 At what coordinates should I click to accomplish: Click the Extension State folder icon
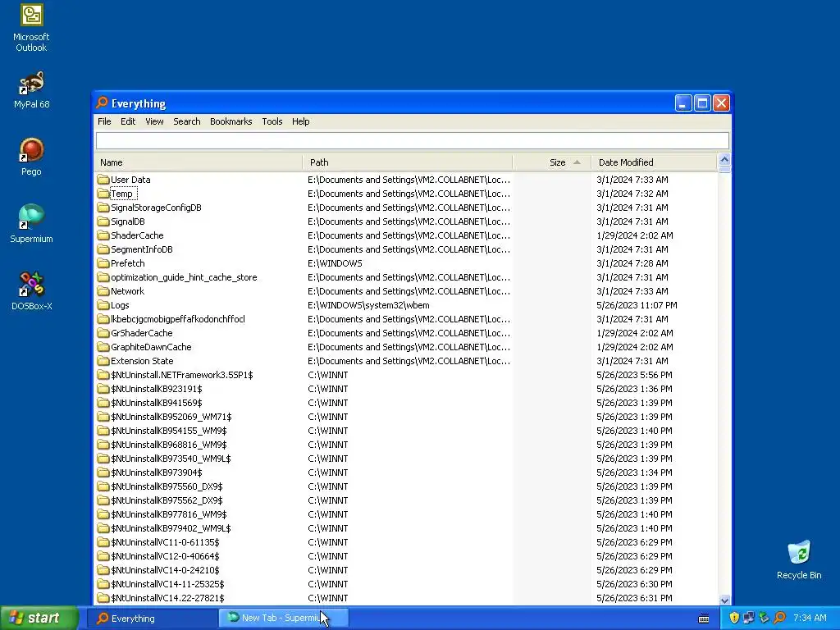tap(103, 361)
